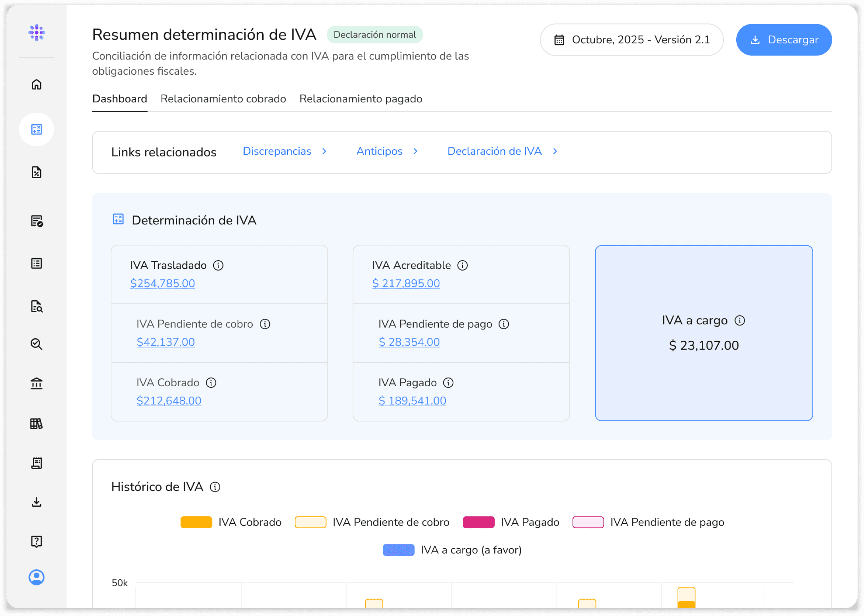
Task: Switch to Relacionamiento cobrado tab
Action: (223, 99)
